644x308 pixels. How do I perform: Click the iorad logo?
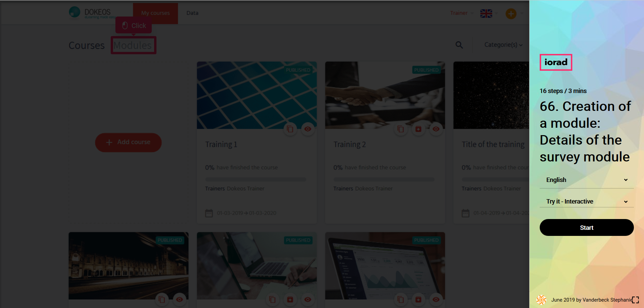click(x=556, y=62)
